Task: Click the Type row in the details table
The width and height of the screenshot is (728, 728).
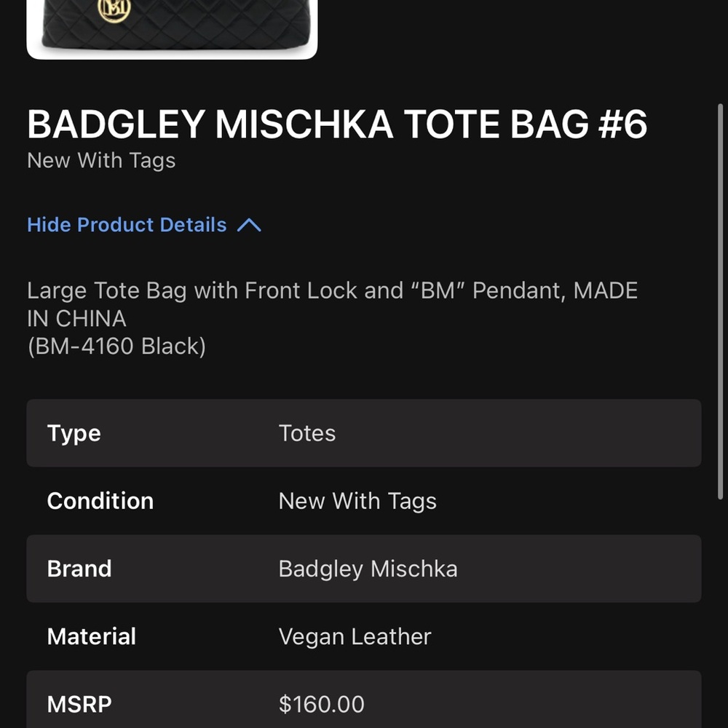Action: (x=364, y=432)
